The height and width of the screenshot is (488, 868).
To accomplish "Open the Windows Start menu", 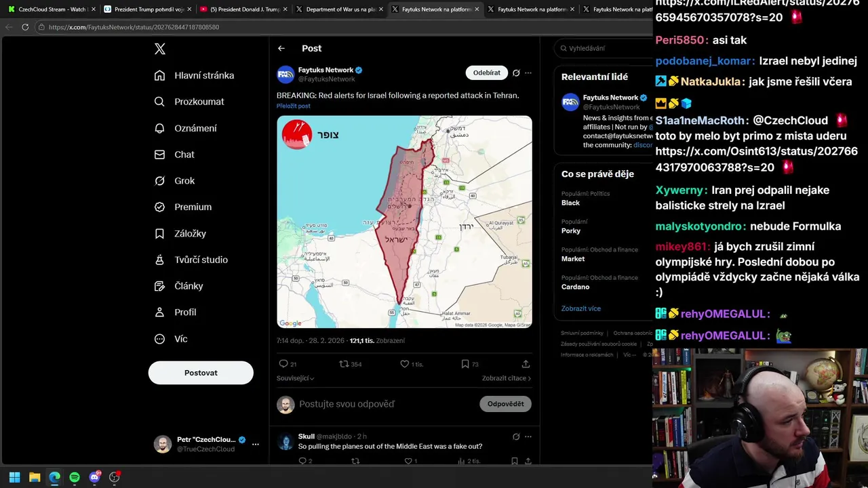I will click(x=14, y=477).
